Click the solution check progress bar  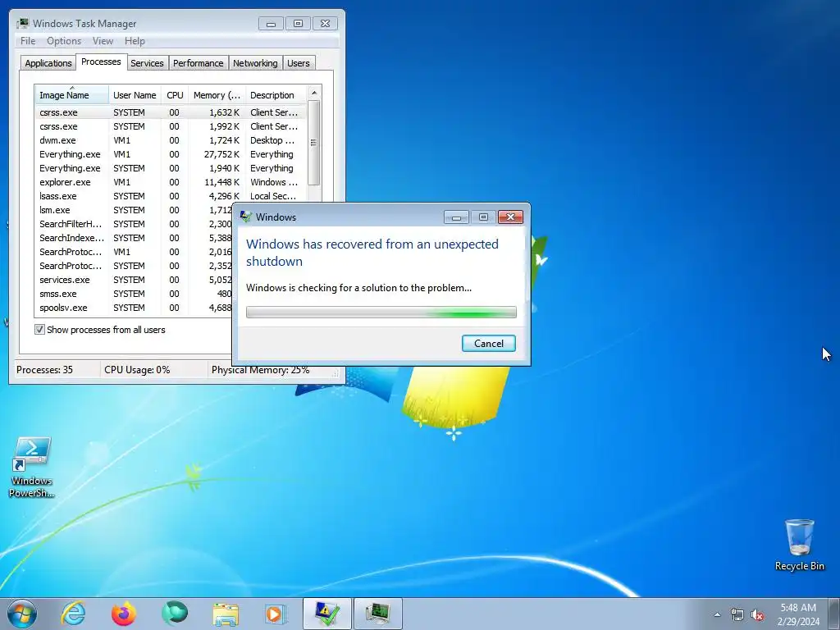(381, 313)
